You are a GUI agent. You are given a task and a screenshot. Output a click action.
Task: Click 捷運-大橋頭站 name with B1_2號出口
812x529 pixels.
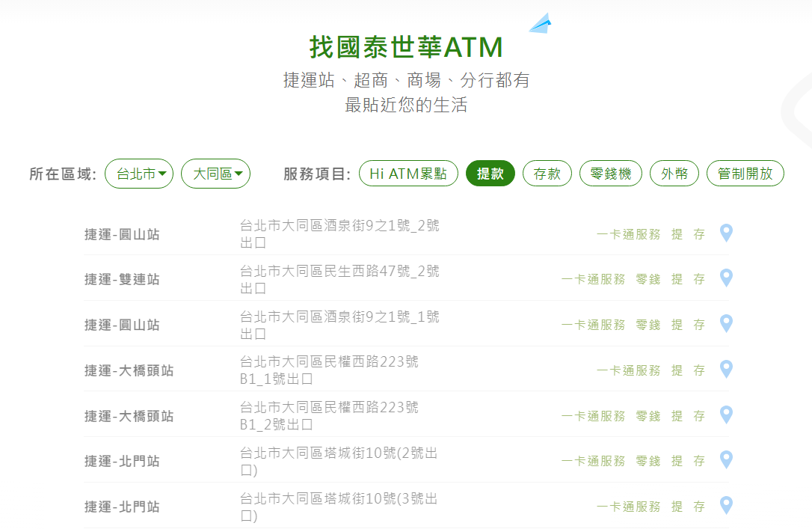point(129,417)
